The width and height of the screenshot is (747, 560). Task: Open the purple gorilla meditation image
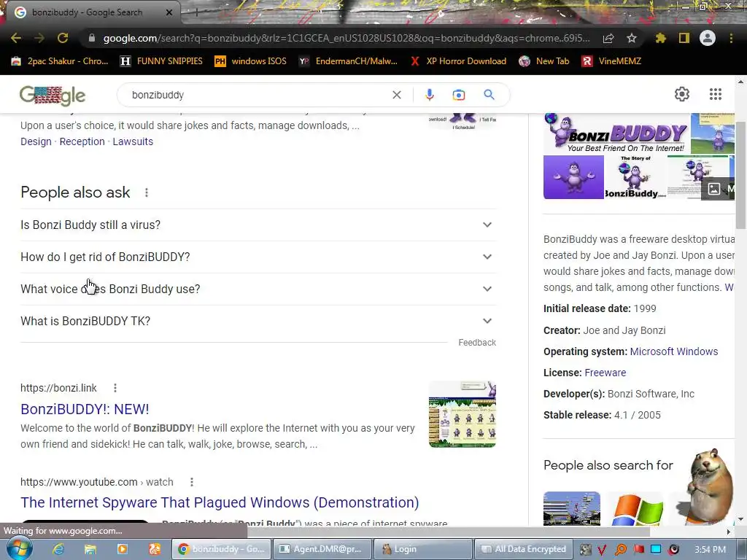573,177
